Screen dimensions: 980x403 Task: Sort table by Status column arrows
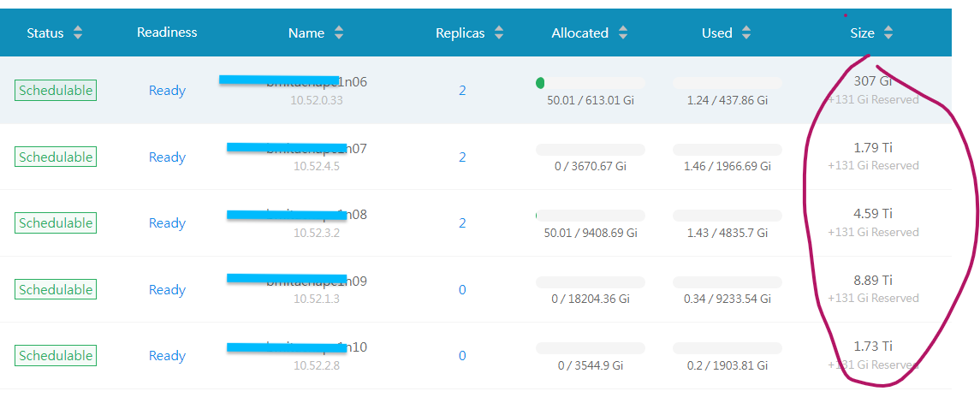[x=78, y=33]
